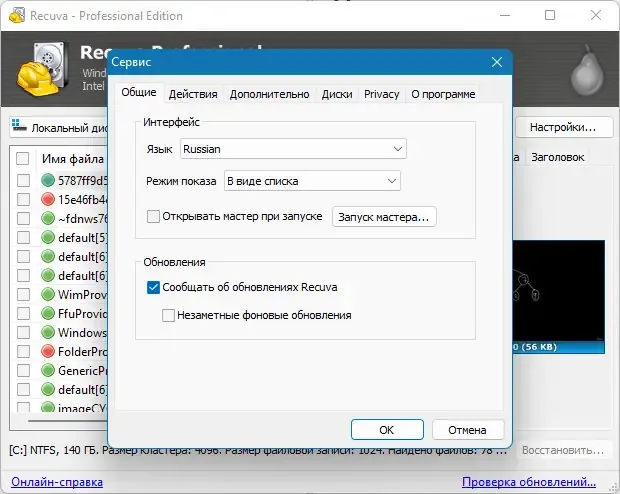620x494 pixels.
Task: Tick the select-all checkbox beside Имя файла
Action: pyautogui.click(x=23, y=159)
